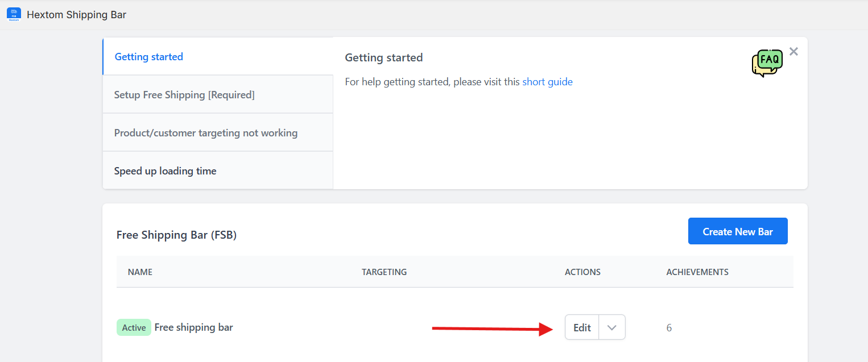The width and height of the screenshot is (868, 362).
Task: Click the TARGETING column header
Action: click(384, 272)
